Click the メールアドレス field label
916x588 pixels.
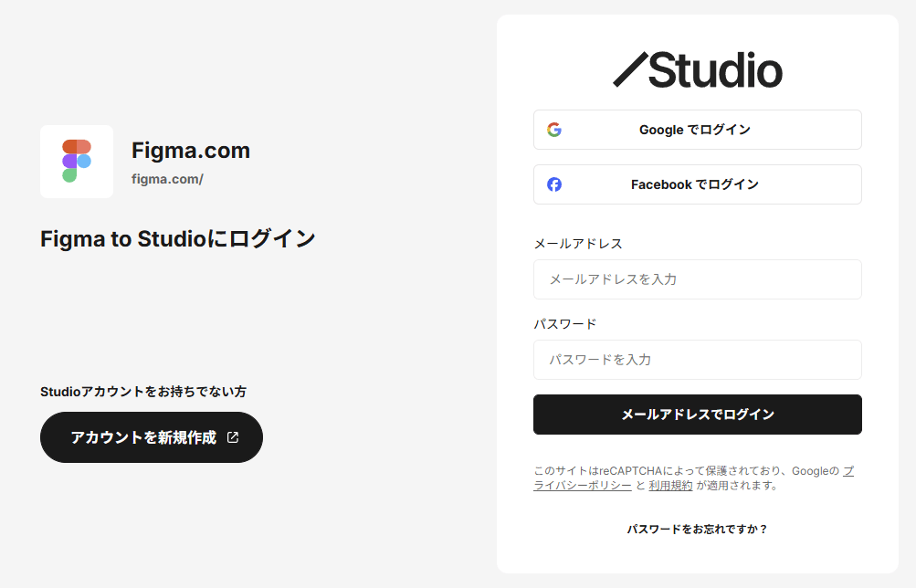[x=578, y=244]
